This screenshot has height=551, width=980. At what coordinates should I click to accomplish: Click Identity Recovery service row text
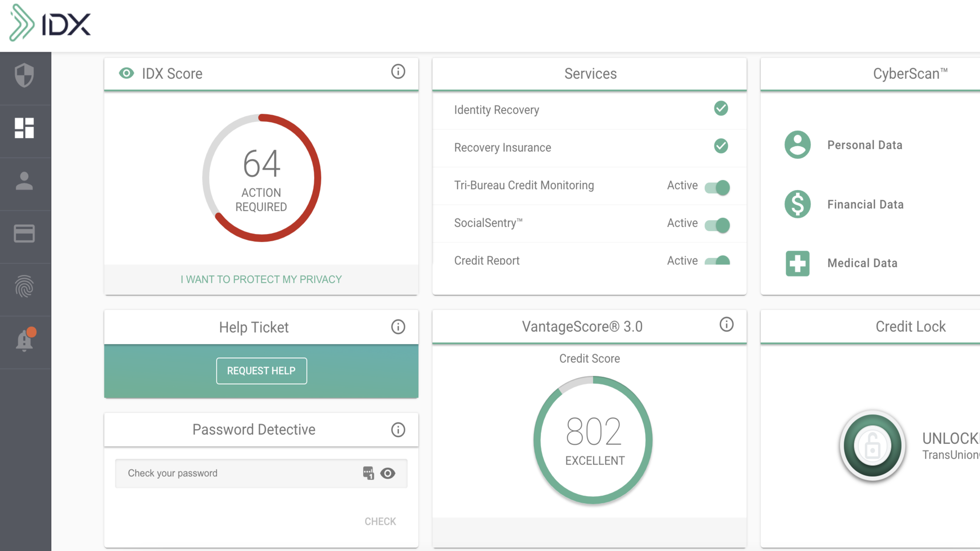497,110
